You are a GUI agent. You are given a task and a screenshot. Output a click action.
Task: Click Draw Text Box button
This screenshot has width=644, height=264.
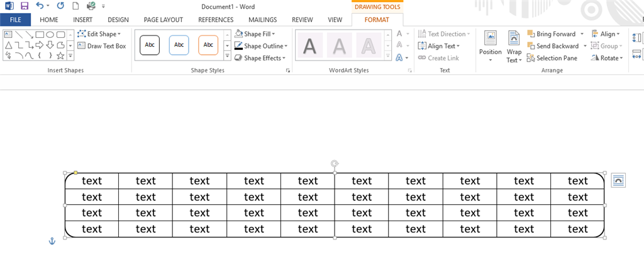coord(101,46)
